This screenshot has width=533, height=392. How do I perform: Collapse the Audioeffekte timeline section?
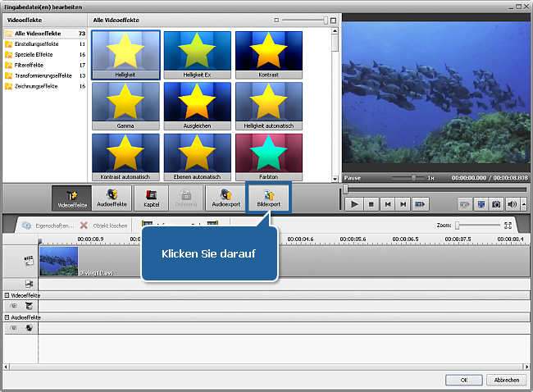(x=7, y=317)
